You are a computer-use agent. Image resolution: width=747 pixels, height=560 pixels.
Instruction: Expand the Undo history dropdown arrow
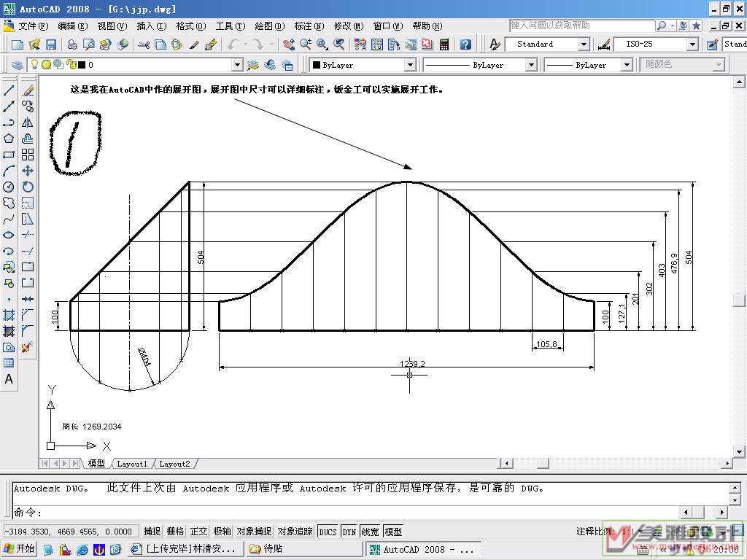247,44
